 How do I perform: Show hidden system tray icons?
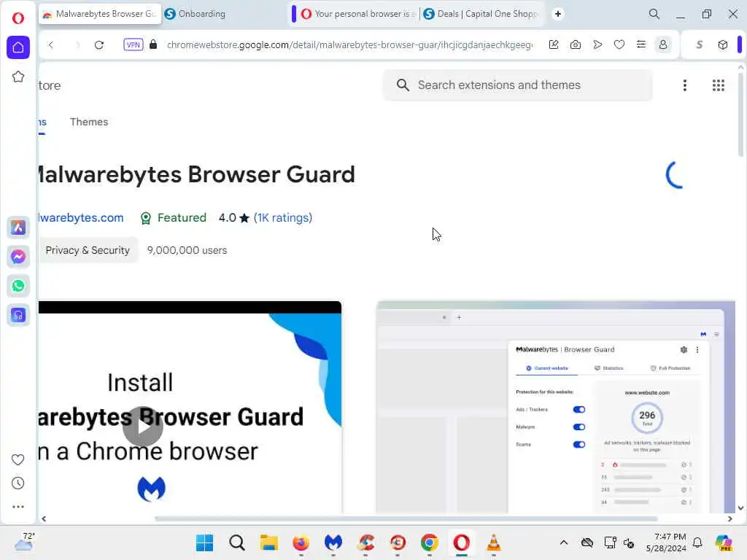tap(564, 542)
